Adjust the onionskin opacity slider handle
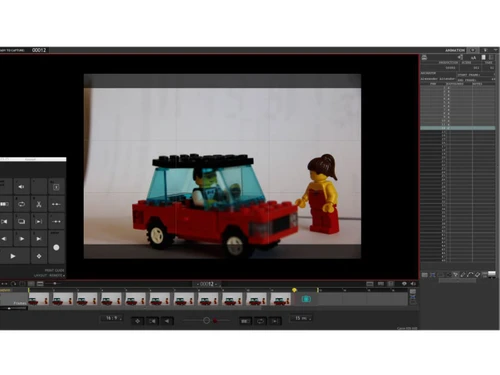The image size is (500, 375). [x=206, y=320]
